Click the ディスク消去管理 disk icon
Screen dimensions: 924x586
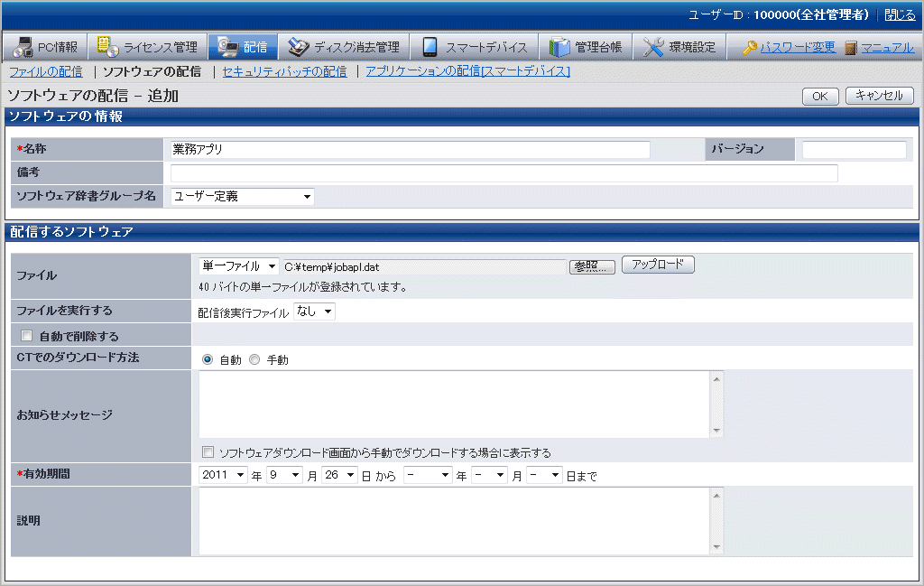point(298,47)
